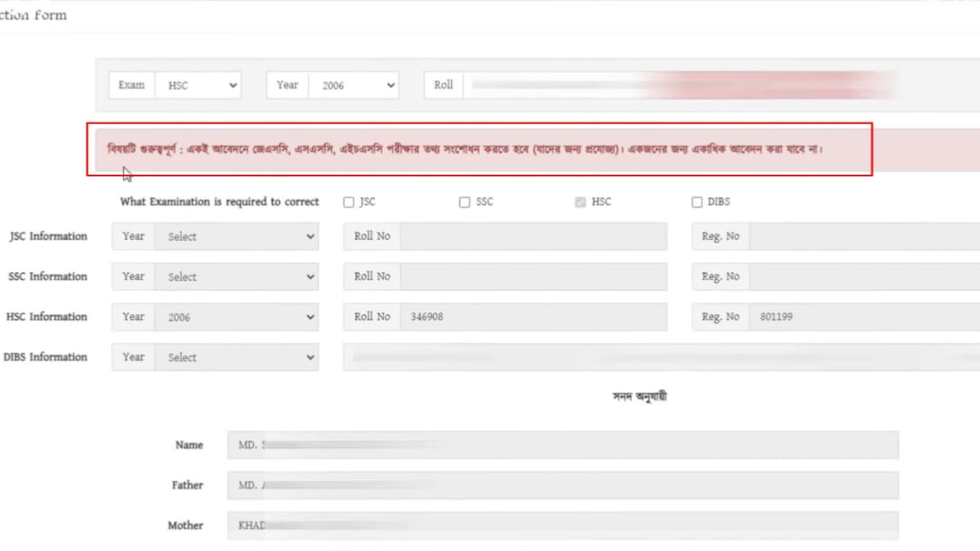The height and width of the screenshot is (551, 980).
Task: Click the Father name input field
Action: coord(563,486)
